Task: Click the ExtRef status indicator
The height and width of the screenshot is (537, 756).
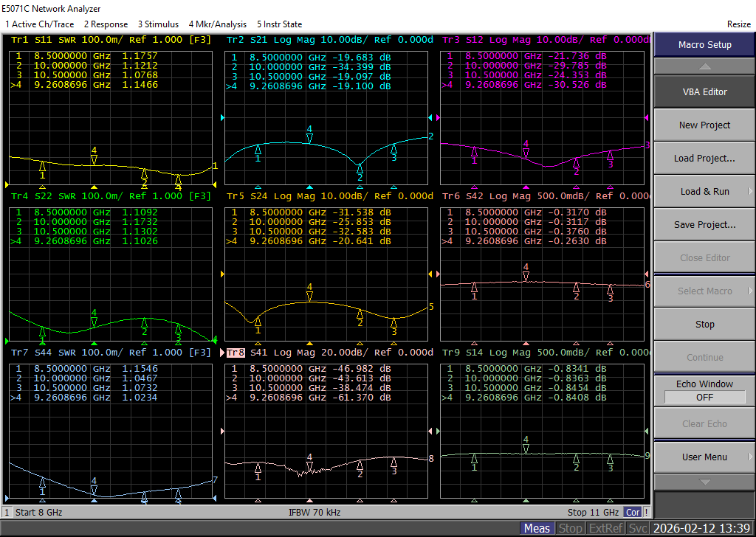Action: pyautogui.click(x=606, y=528)
